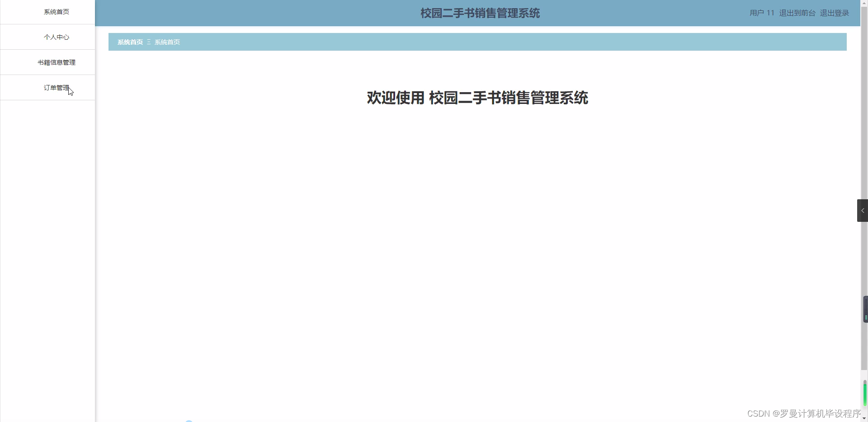Open 个人中心 from the sidebar
The width and height of the screenshot is (868, 422).
click(56, 37)
